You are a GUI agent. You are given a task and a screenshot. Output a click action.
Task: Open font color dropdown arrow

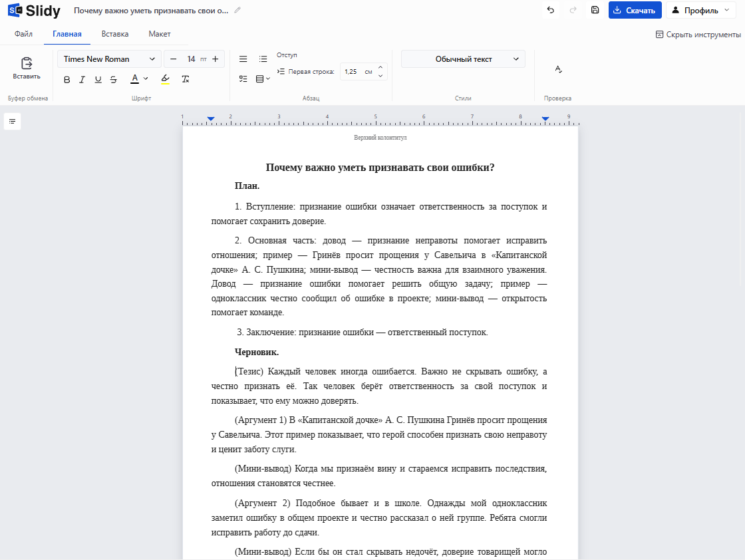pyautogui.click(x=146, y=79)
